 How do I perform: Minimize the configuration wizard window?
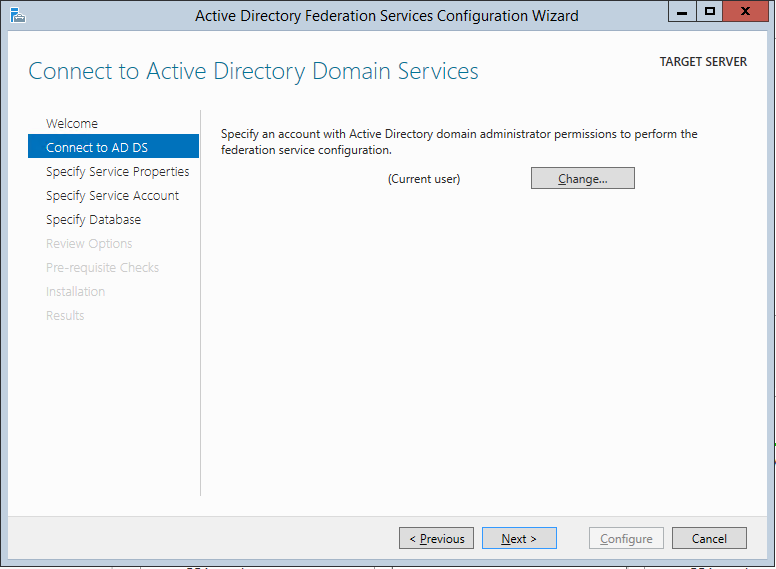coord(682,12)
